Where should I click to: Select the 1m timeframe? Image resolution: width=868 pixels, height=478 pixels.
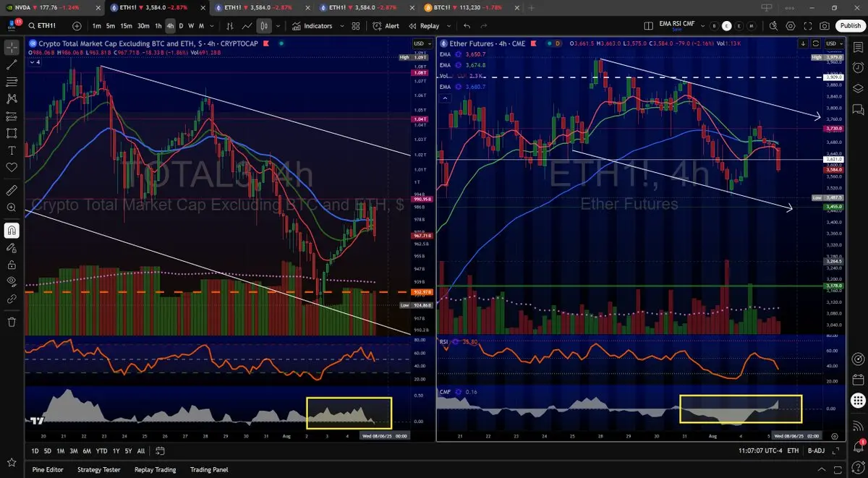pyautogui.click(x=96, y=26)
